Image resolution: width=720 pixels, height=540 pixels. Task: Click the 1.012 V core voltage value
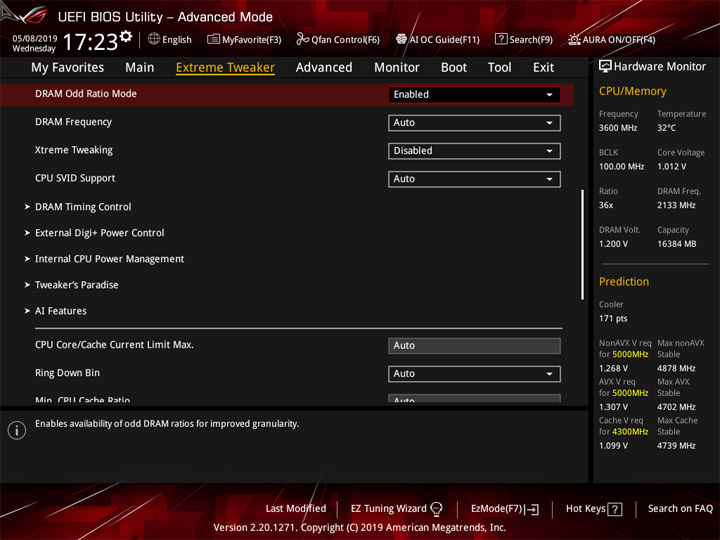point(671,166)
